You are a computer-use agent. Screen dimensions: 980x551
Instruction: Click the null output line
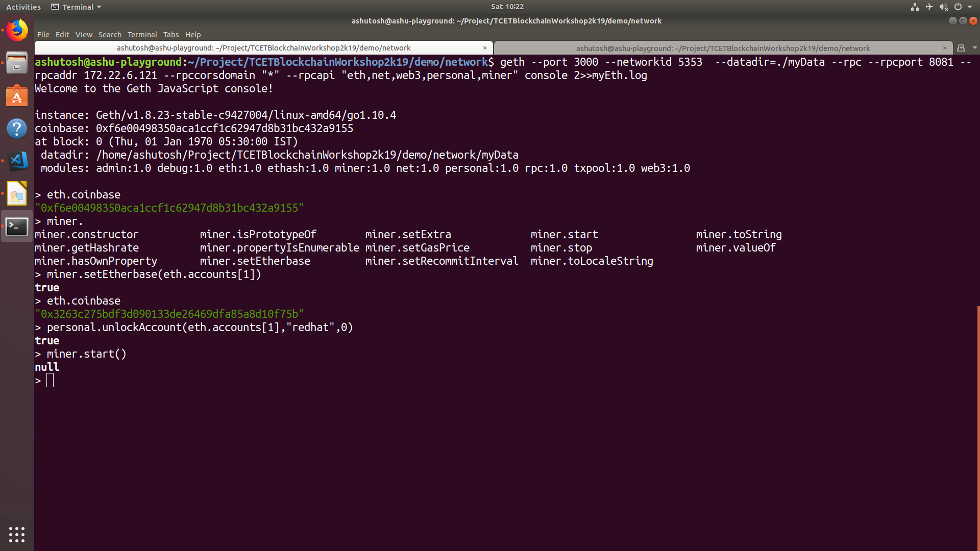point(47,367)
